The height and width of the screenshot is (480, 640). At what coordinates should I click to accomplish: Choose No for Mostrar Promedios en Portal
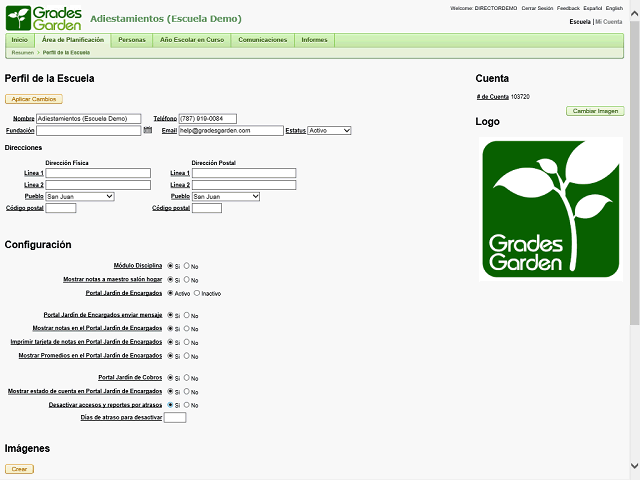(187, 356)
